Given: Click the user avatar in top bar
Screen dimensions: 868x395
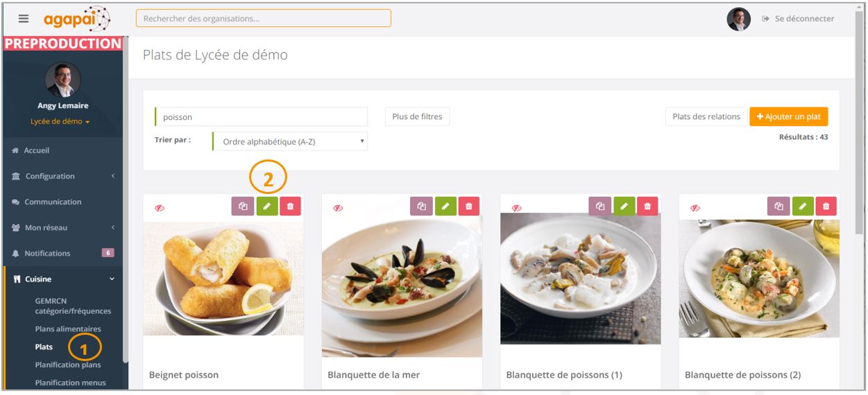Looking at the screenshot, I should [738, 19].
